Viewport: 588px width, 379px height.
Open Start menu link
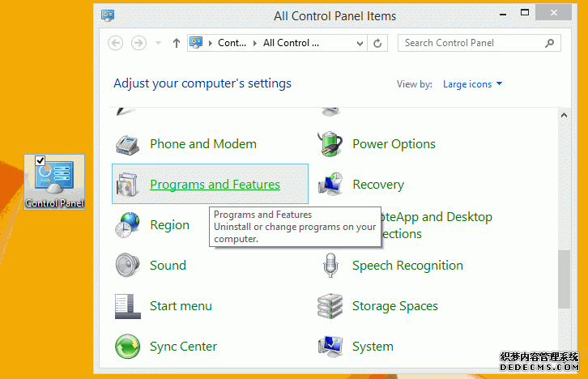pyautogui.click(x=181, y=306)
